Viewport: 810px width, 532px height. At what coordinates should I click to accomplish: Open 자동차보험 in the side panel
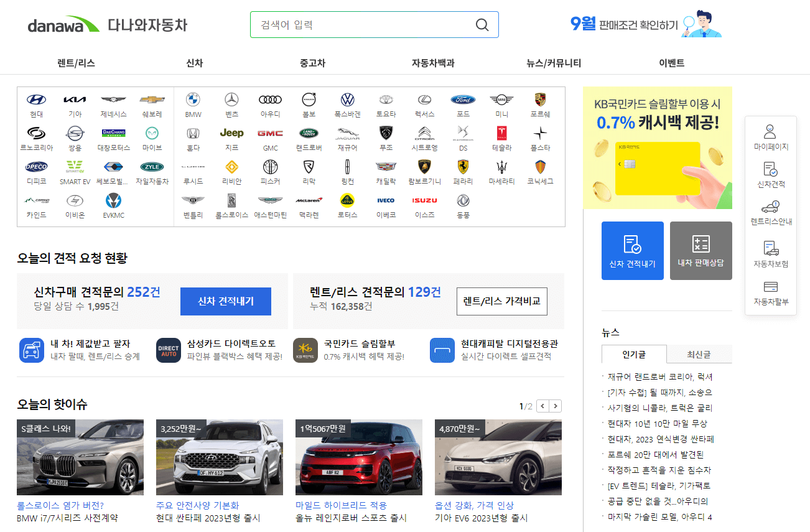tap(771, 254)
